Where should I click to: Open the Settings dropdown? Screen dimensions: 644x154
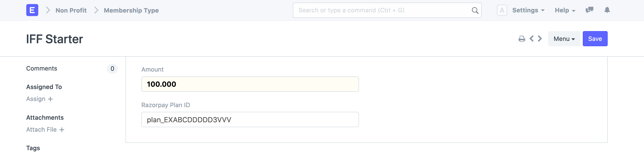pos(528,10)
